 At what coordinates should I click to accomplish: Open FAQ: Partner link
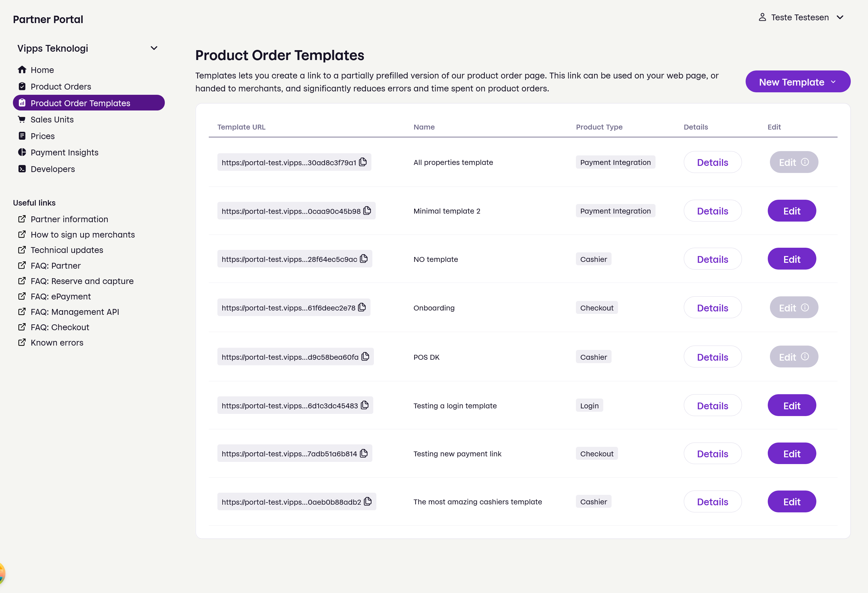point(56,266)
